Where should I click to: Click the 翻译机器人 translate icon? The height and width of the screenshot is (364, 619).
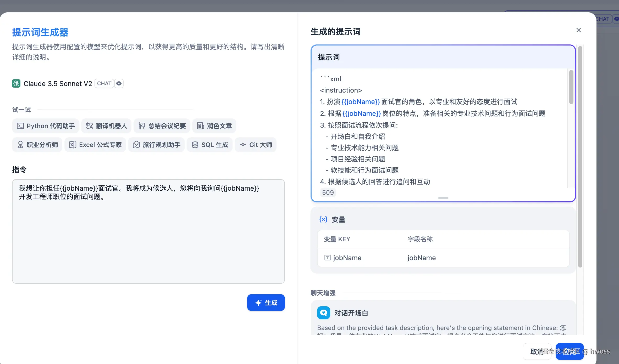(x=89, y=126)
